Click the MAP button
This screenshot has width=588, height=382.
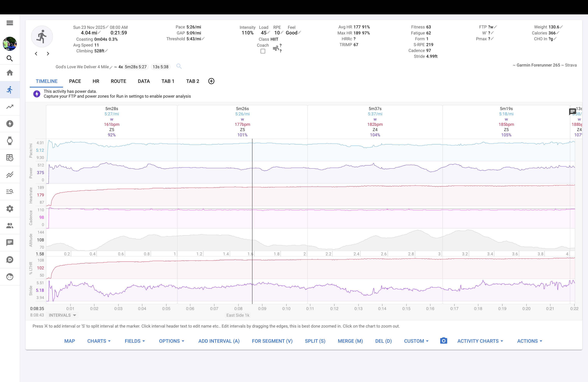point(69,341)
